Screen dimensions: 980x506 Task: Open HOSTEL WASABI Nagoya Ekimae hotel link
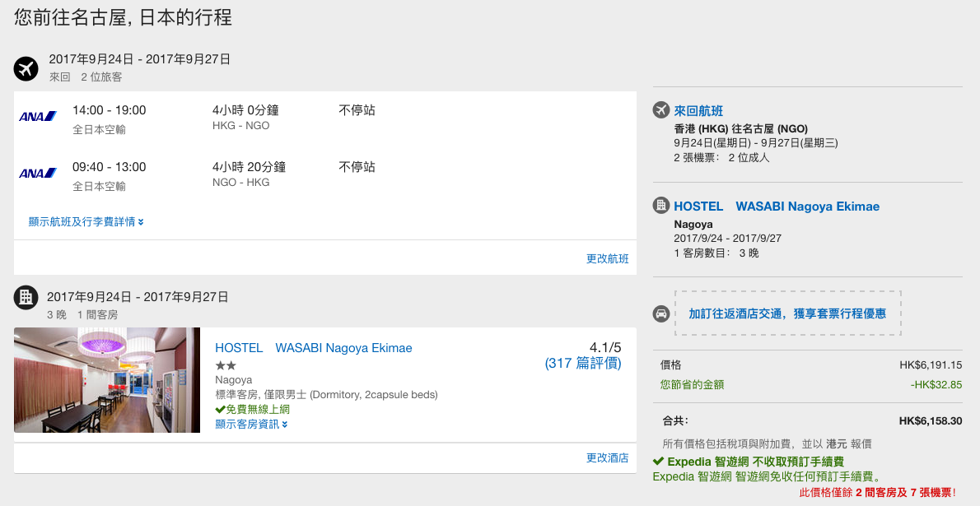click(x=314, y=348)
